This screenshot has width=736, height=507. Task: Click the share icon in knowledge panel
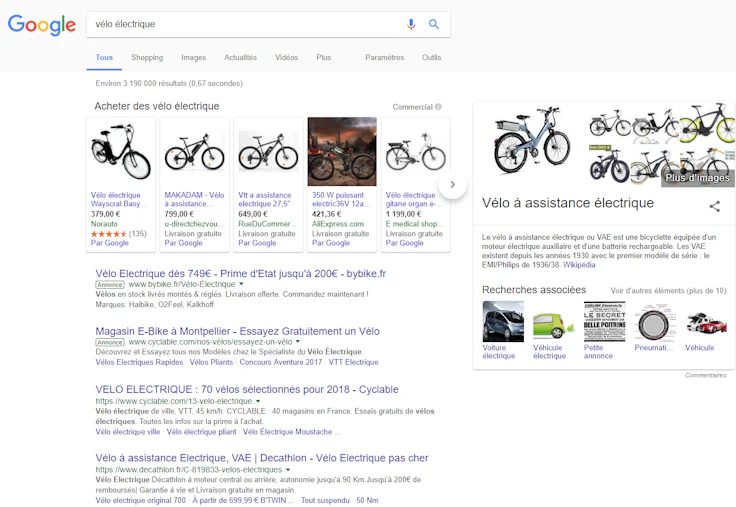tap(714, 206)
